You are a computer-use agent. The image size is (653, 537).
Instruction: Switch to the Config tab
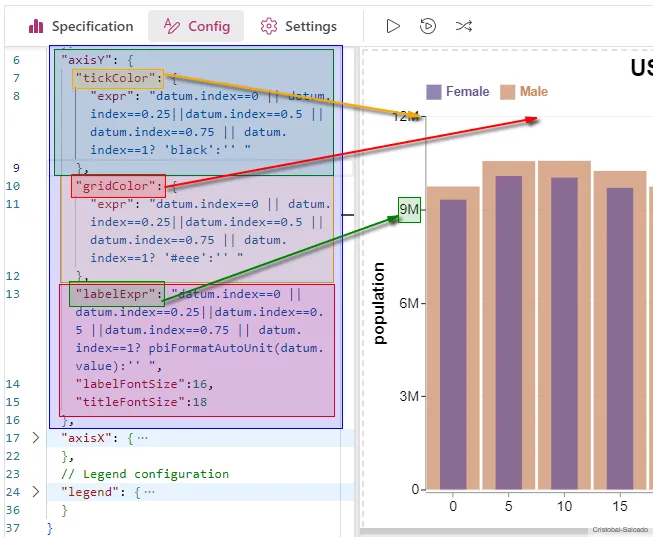(x=196, y=26)
